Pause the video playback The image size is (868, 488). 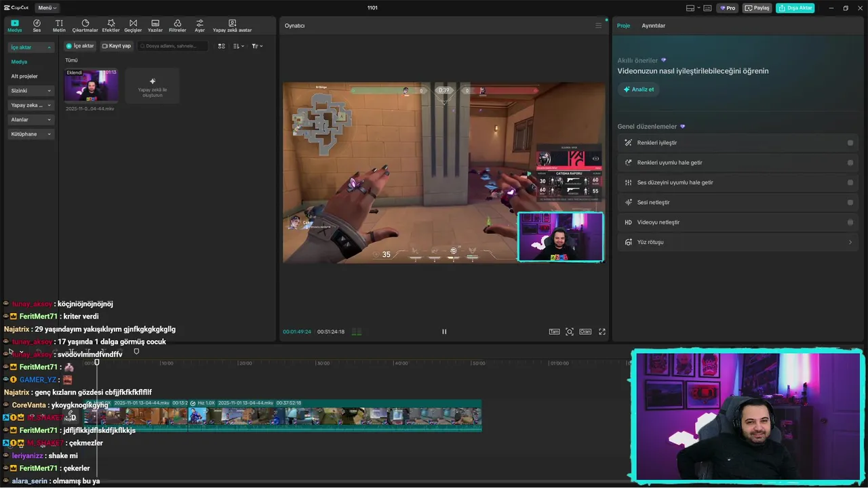coord(444,331)
